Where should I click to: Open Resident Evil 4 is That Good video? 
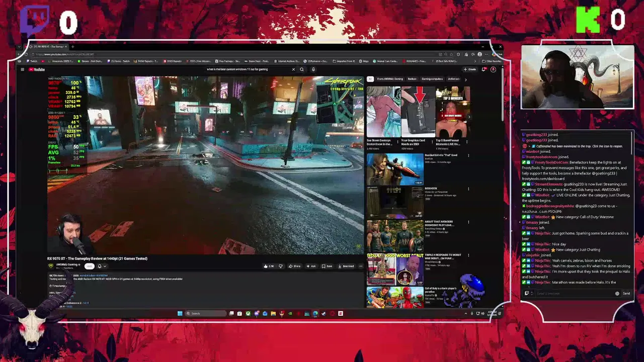pyautogui.click(x=395, y=169)
